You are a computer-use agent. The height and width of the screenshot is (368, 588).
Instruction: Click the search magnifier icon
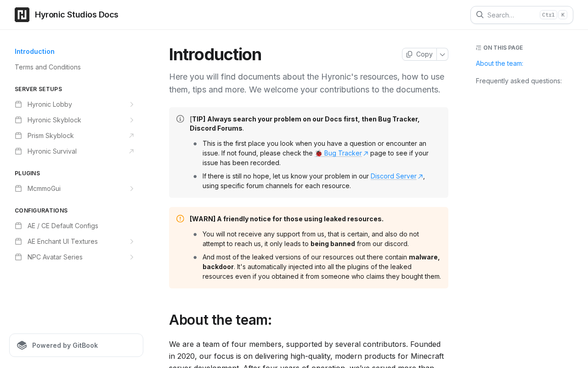pyautogui.click(x=480, y=15)
